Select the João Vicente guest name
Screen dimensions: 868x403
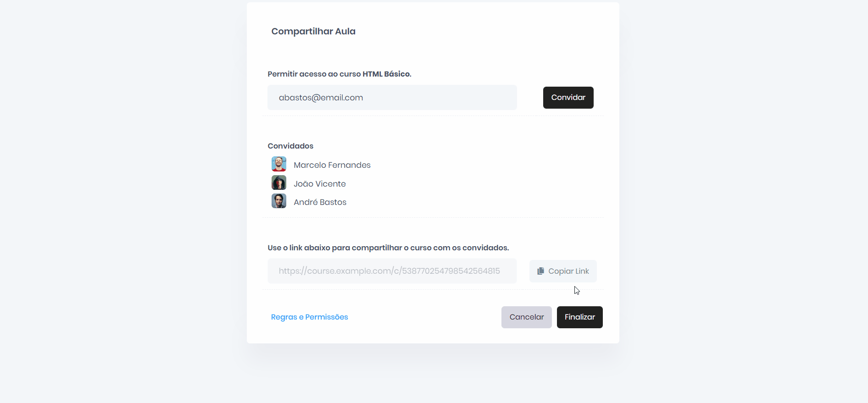[320, 184]
